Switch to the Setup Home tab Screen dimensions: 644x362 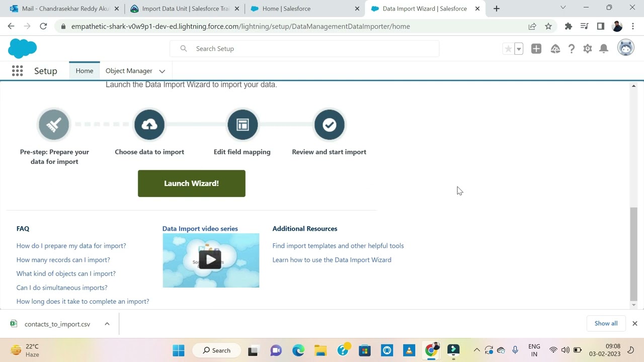pos(85,71)
